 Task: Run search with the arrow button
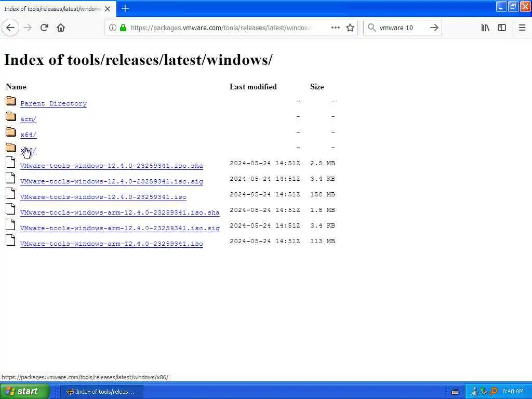434,28
